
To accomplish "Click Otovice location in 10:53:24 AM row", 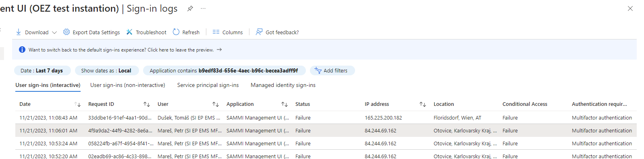I will [465, 144].
